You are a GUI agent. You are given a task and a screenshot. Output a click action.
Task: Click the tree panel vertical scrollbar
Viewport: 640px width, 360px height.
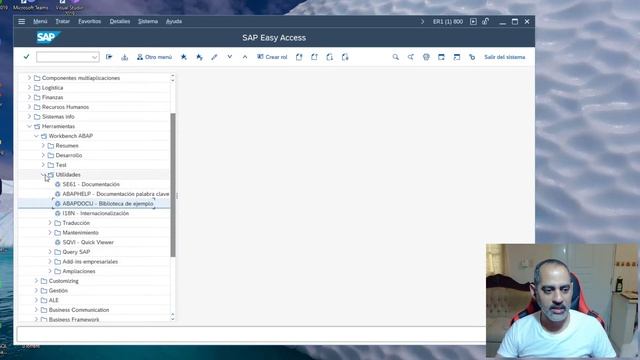pyautogui.click(x=173, y=185)
